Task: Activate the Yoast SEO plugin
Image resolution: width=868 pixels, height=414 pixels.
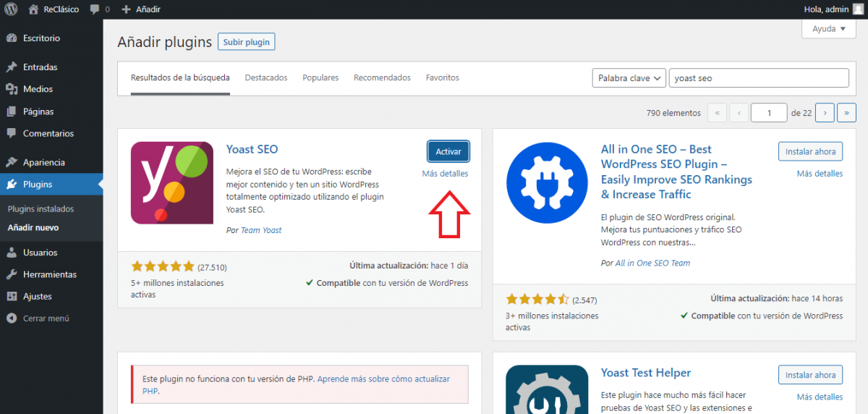Action: [x=448, y=151]
